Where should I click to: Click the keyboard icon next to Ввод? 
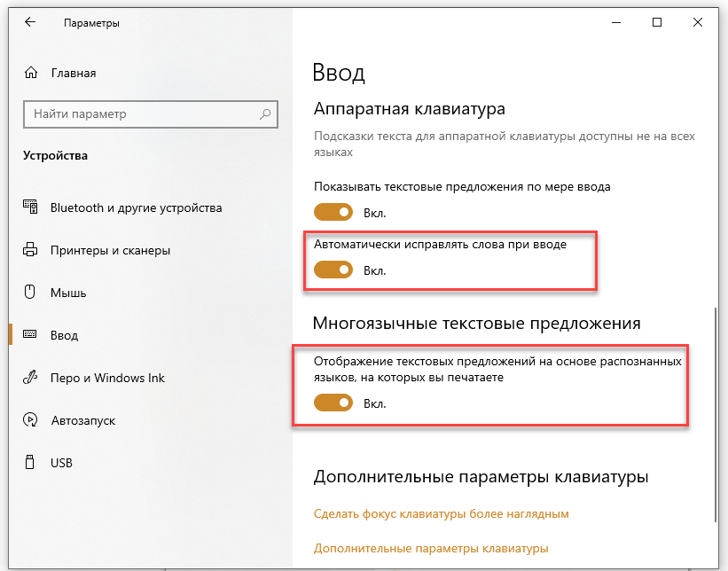coord(30,334)
